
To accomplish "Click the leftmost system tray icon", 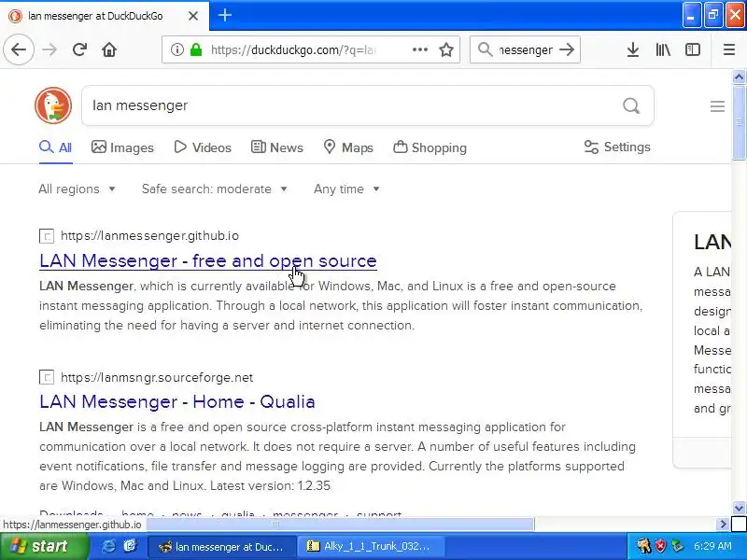I will click(x=643, y=546).
